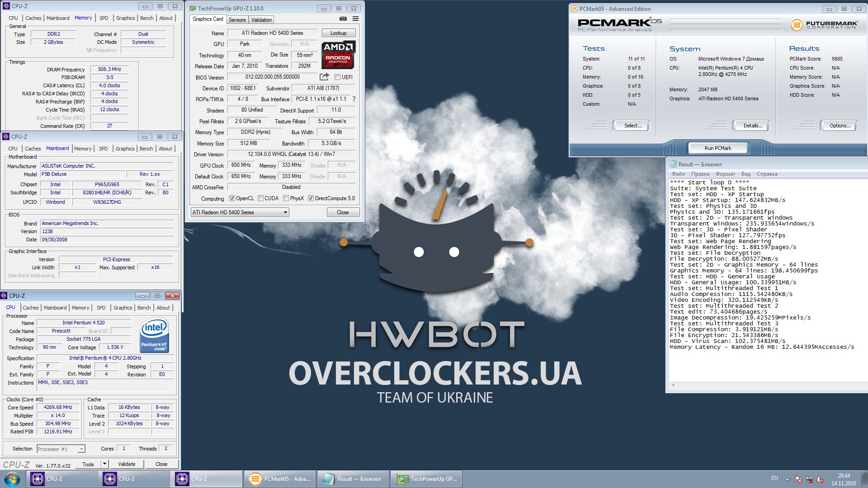Open the Справка menu in Notepad
This screenshot has width=868, height=488.
click(x=767, y=174)
